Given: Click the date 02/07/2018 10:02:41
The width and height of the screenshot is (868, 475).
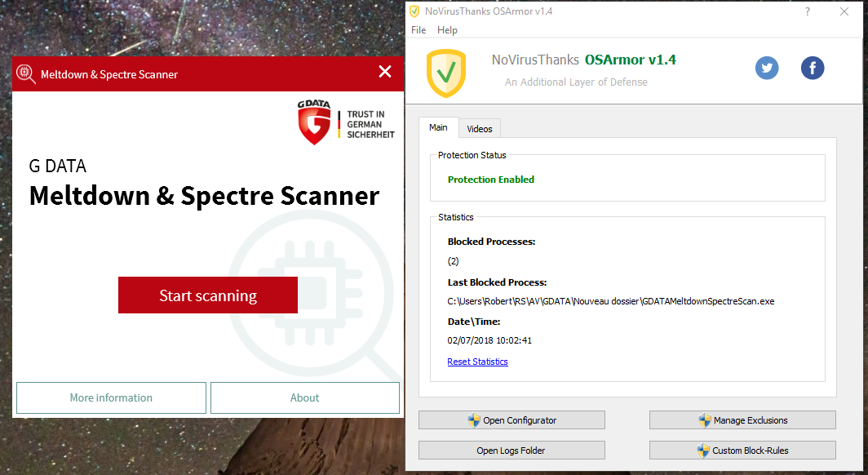Looking at the screenshot, I should (489, 340).
